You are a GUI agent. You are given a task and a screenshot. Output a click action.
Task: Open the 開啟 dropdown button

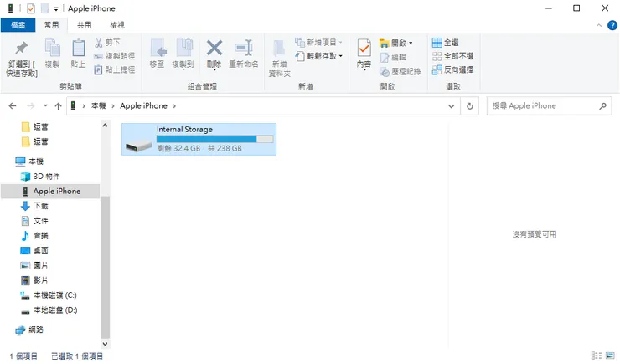(395, 43)
